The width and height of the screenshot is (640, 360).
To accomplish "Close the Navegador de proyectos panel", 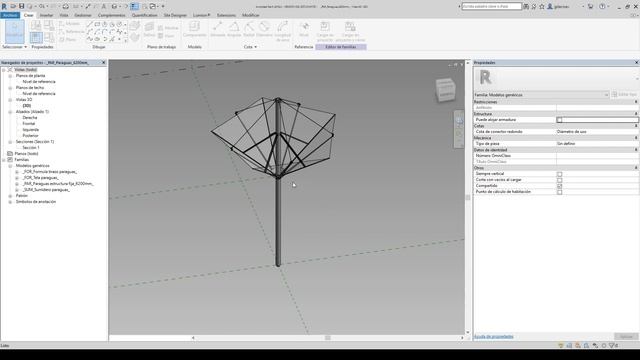I will point(103,62).
